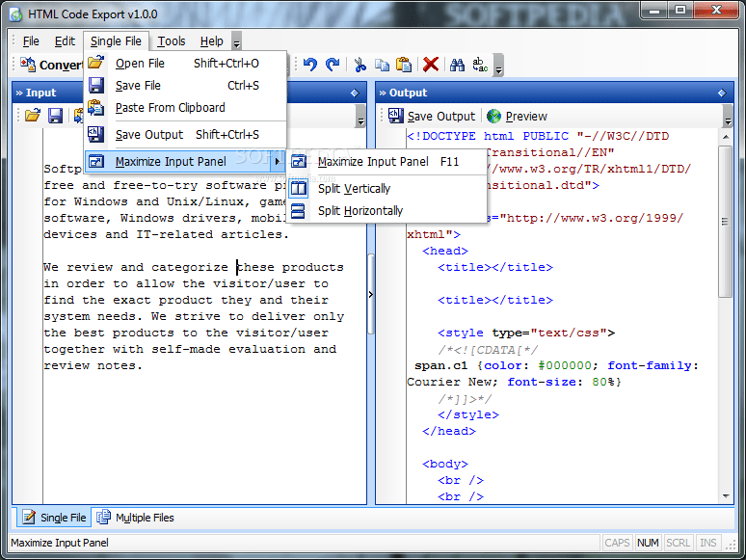The image size is (746, 560).
Task: Click the Output scrollbar up arrow
Action: 726,137
